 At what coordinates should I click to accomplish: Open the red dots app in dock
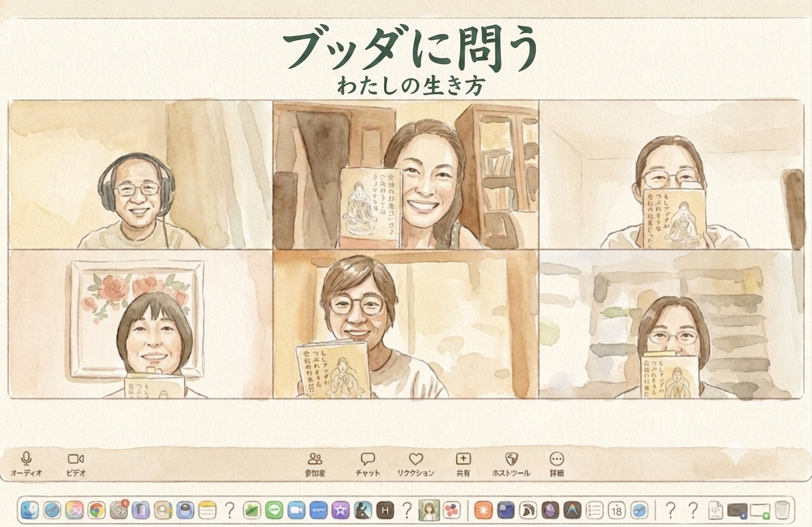(451, 510)
